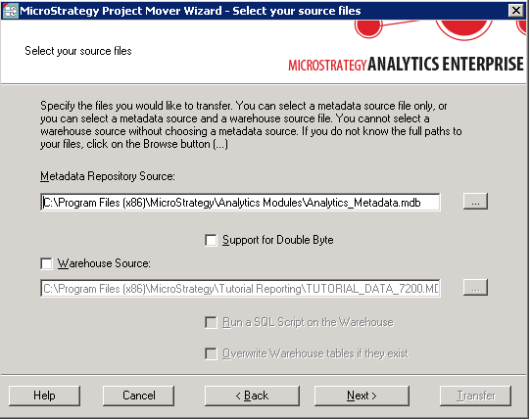Image resolution: width=531 pixels, height=420 pixels.
Task: Click the instructions paragraph about source files
Action: [251, 125]
